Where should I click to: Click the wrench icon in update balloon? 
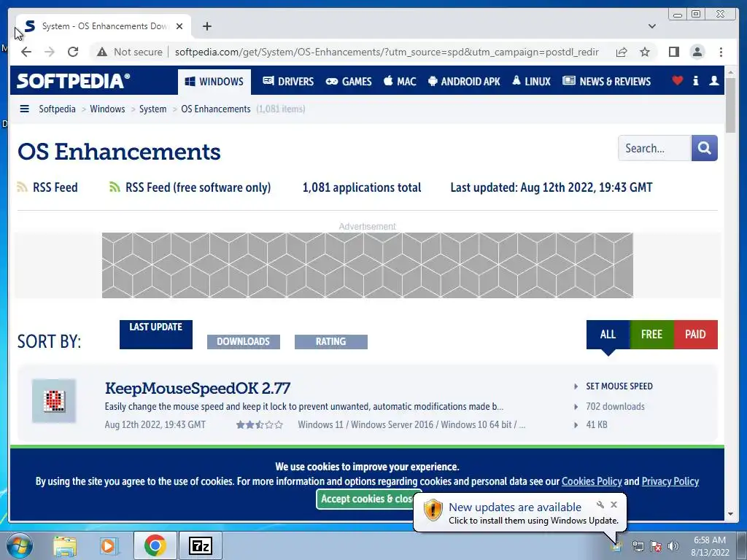600,505
